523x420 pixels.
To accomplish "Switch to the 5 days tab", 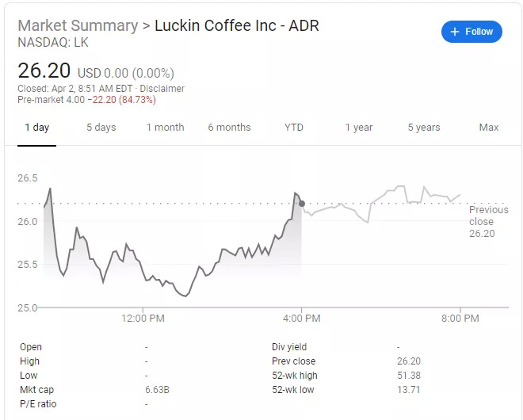I will [101, 128].
